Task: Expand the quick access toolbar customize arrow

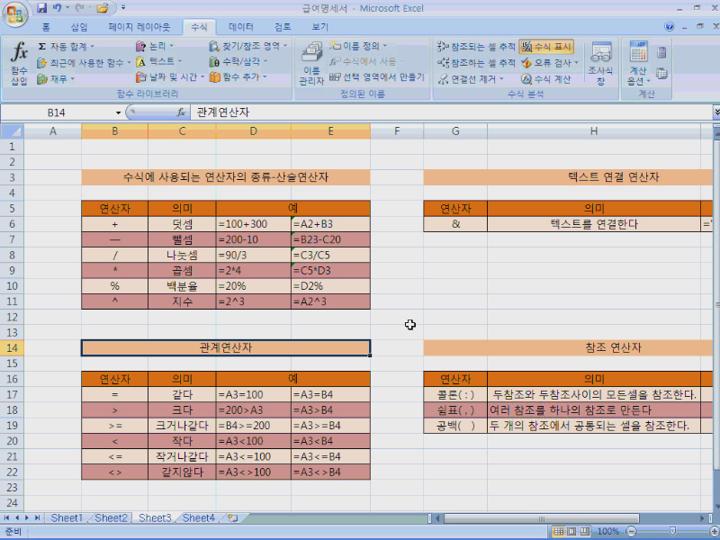Action: tap(123, 8)
